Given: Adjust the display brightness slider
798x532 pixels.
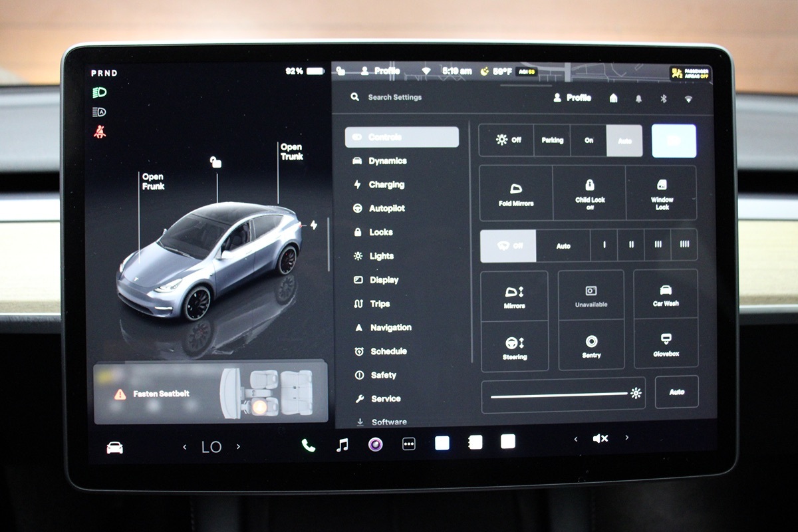Looking at the screenshot, I should pos(559,394).
